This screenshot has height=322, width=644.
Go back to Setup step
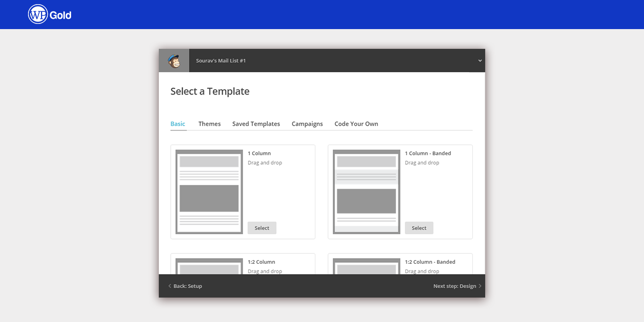click(x=185, y=286)
